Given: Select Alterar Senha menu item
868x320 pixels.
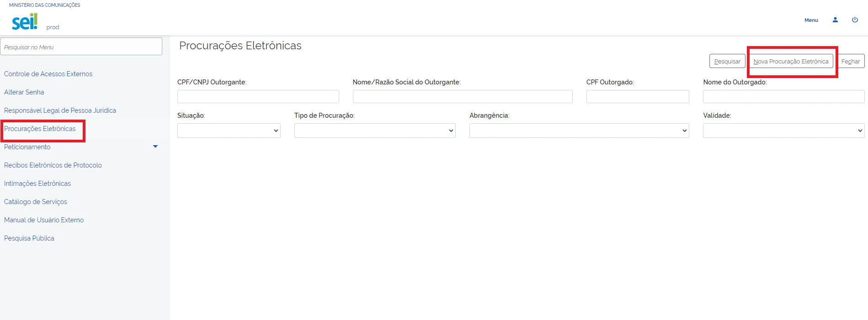Looking at the screenshot, I should point(24,92).
